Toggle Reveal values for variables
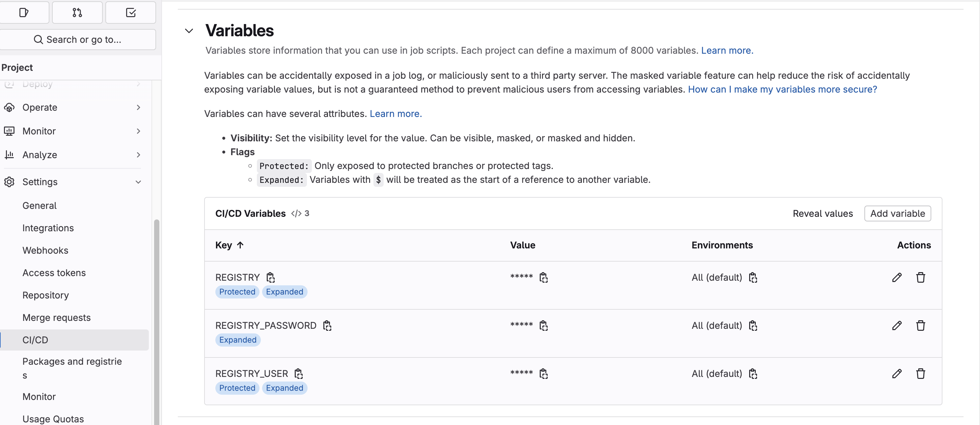Image resolution: width=980 pixels, height=425 pixels. pyautogui.click(x=823, y=213)
